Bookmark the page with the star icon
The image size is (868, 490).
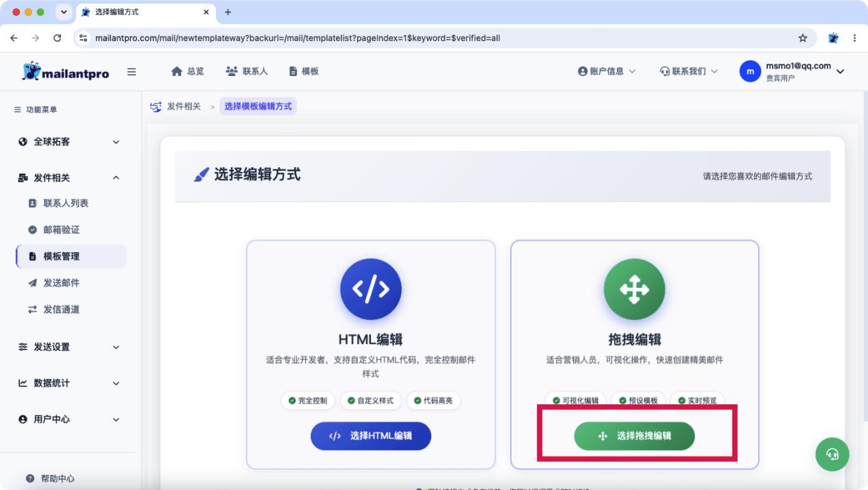pyautogui.click(x=803, y=38)
